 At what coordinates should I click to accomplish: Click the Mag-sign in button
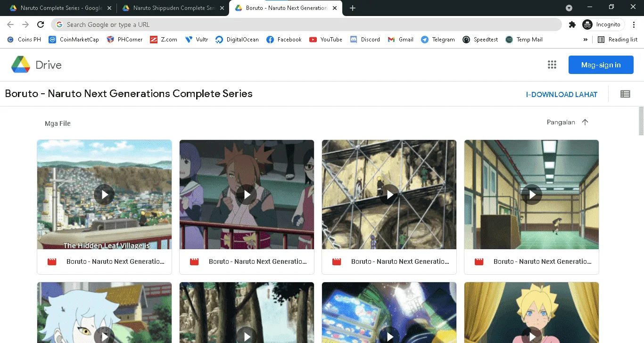pyautogui.click(x=601, y=65)
